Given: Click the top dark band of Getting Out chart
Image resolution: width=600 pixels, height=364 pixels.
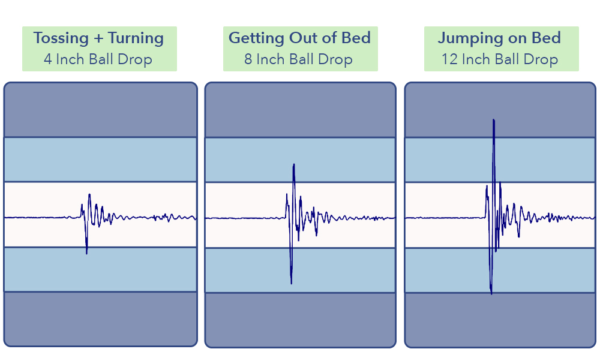Looking at the screenshot, I should click(301, 110).
